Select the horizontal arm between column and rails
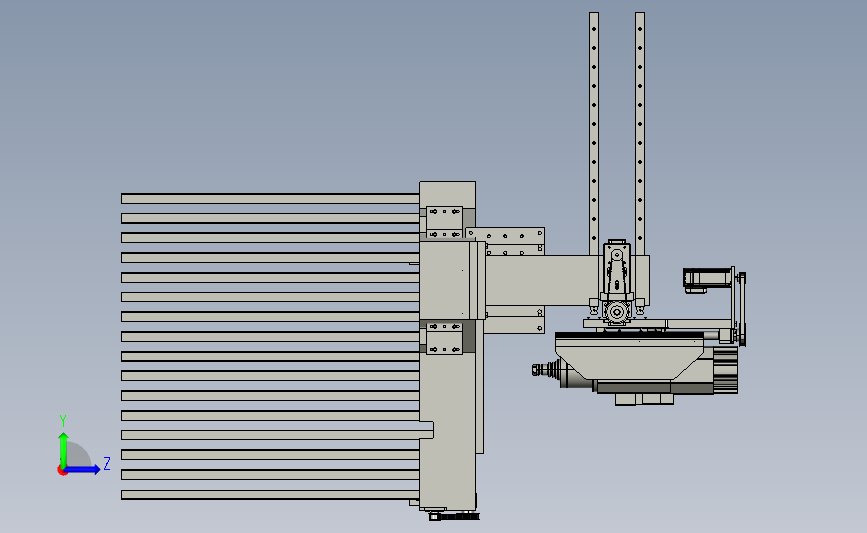 pyautogui.click(x=543, y=280)
